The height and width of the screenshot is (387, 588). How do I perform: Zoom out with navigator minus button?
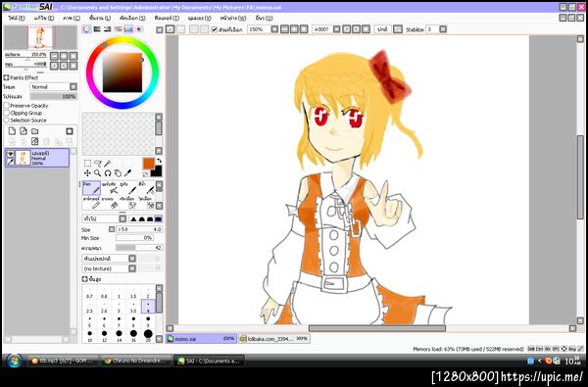point(54,56)
